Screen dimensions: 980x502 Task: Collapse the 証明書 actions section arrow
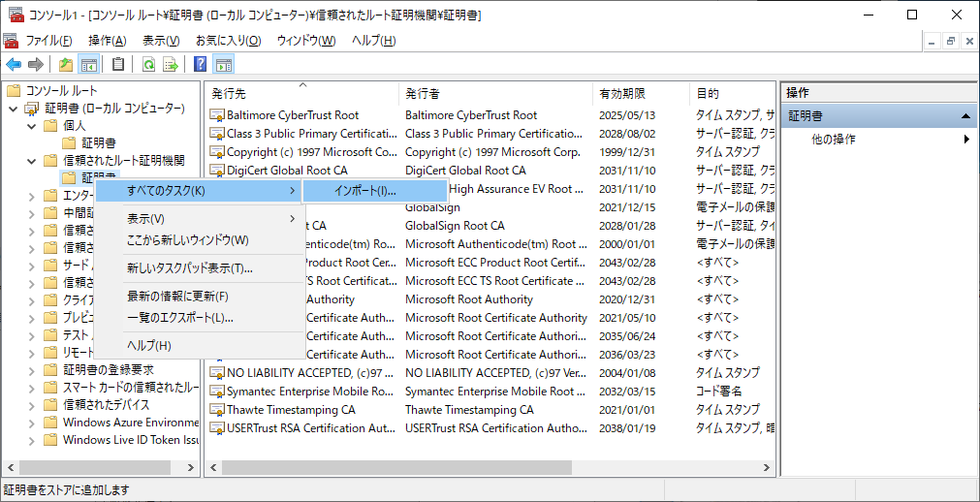[x=965, y=116]
